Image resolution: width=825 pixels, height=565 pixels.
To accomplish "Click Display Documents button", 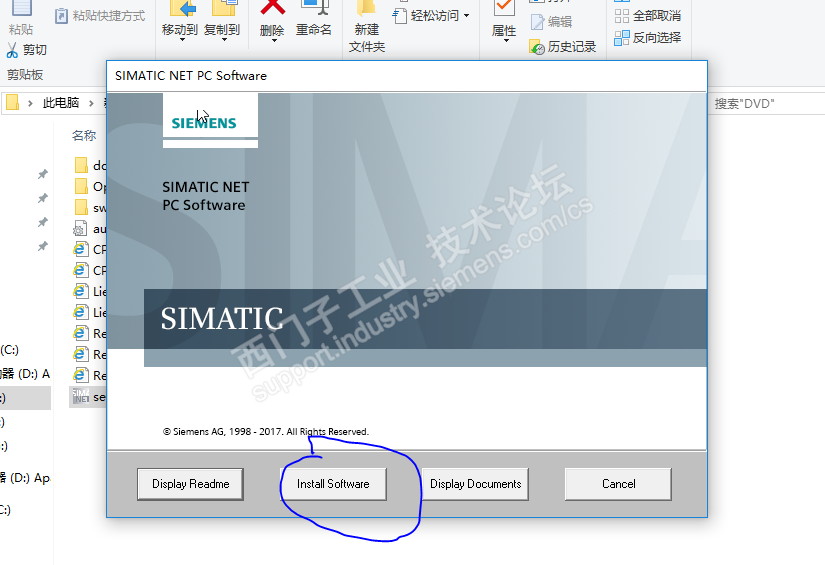I will pyautogui.click(x=476, y=484).
